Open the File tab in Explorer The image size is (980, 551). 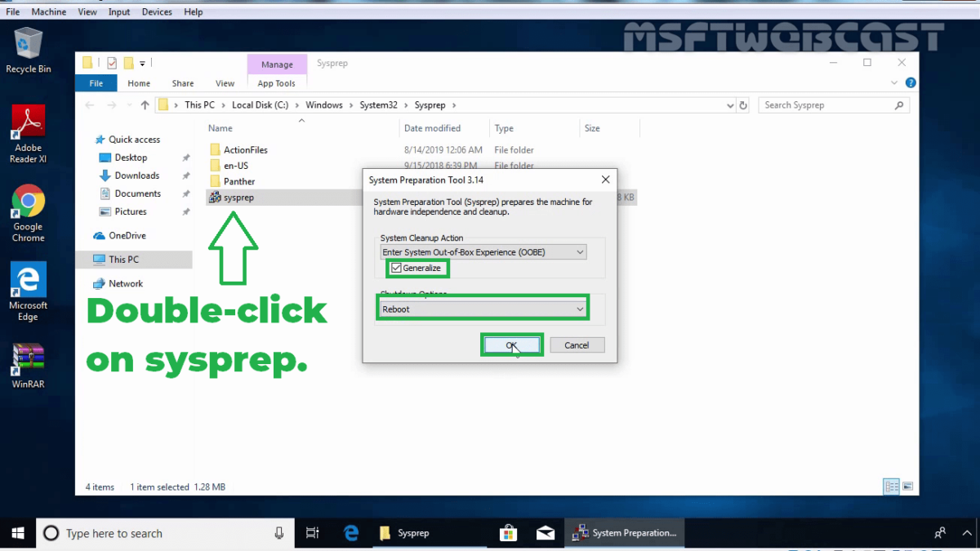pos(96,83)
